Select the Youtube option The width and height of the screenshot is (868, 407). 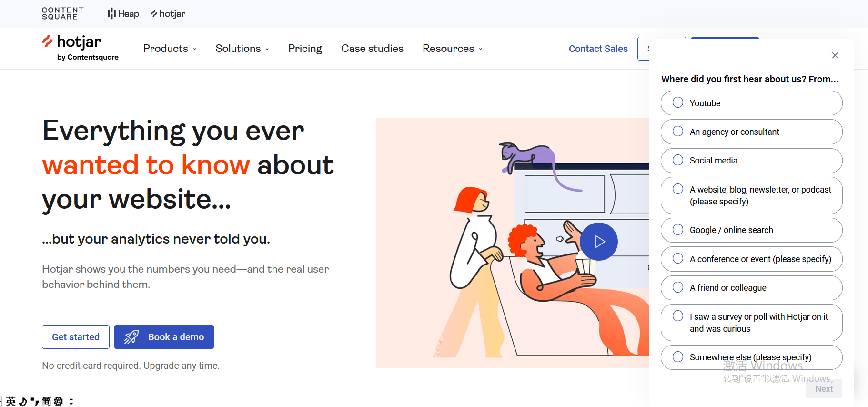coord(751,103)
